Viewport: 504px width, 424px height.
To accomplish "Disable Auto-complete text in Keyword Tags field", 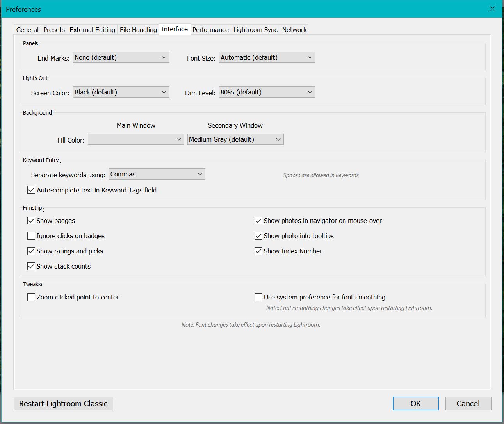I will [31, 190].
